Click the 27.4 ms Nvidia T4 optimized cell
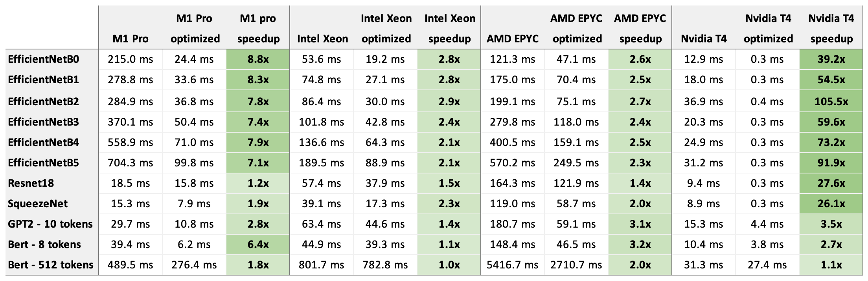Viewport: 868px width, 281px height. click(767, 265)
